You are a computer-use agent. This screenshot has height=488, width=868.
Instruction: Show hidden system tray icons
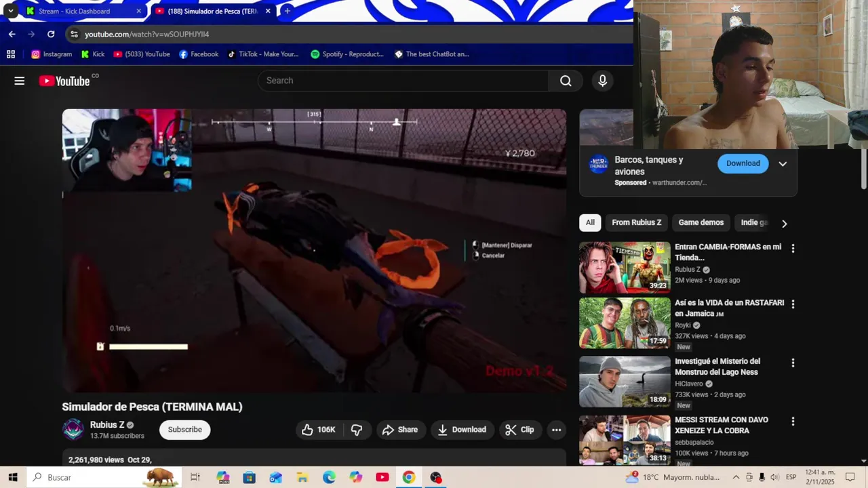coord(736,477)
